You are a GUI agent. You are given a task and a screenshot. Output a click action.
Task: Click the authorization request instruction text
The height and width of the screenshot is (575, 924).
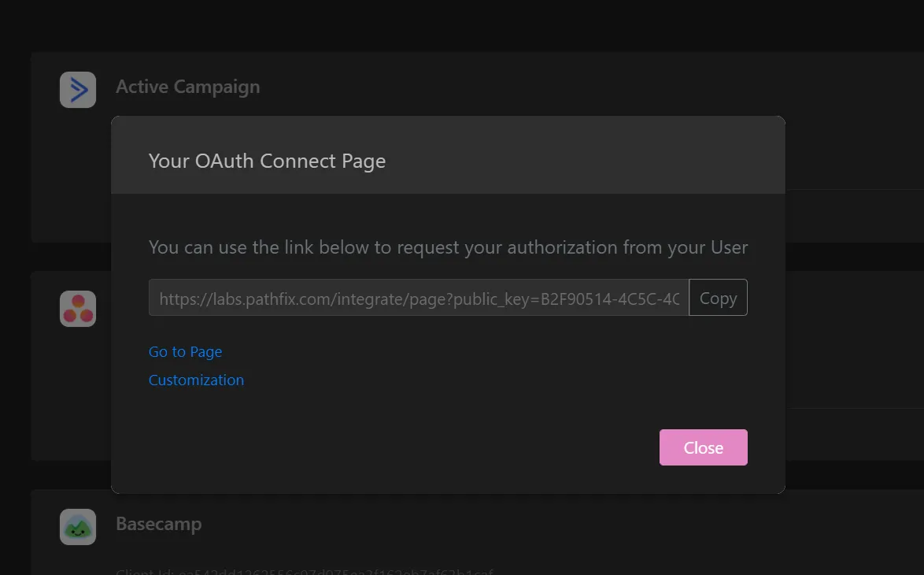coord(448,247)
